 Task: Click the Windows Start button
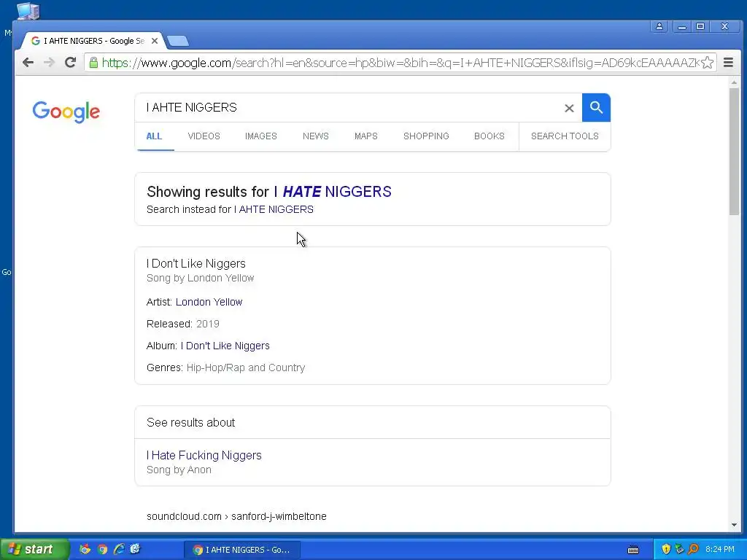tap(34, 549)
